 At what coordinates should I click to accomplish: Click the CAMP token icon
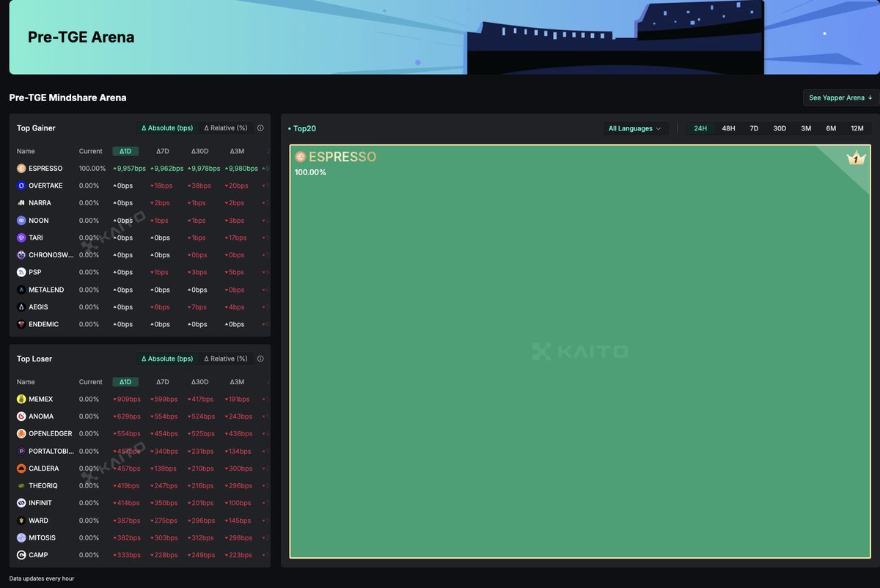coord(21,555)
